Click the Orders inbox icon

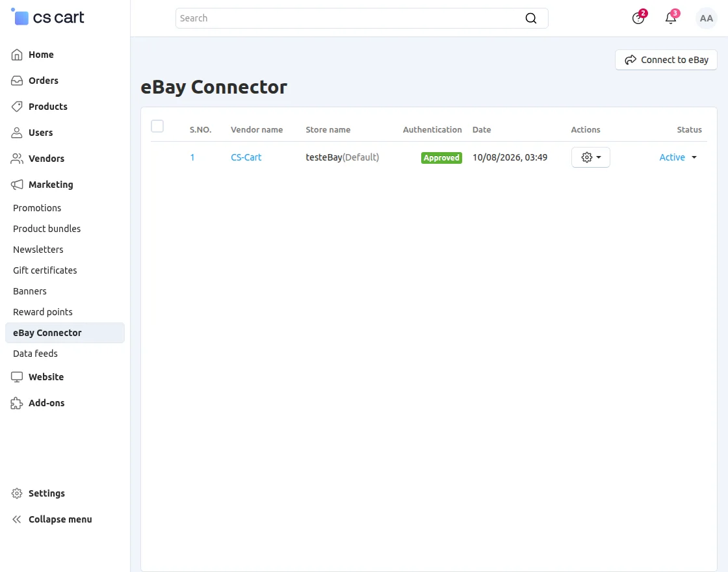point(17,81)
